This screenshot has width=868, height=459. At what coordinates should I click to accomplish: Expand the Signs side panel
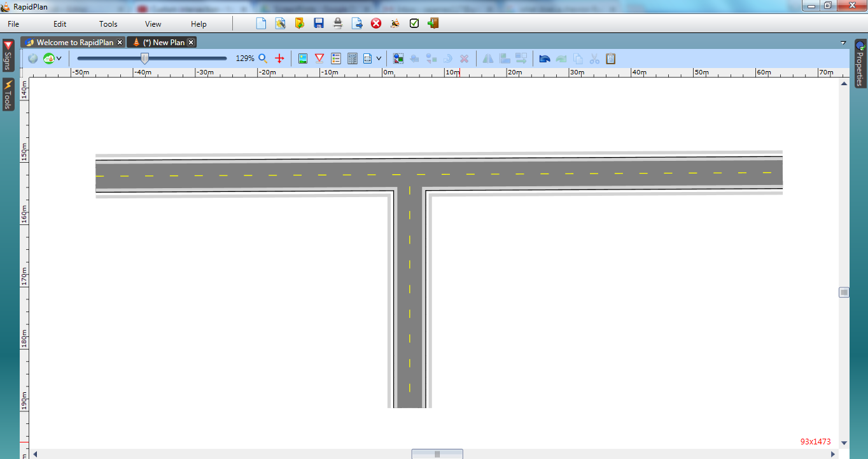[x=8, y=56]
